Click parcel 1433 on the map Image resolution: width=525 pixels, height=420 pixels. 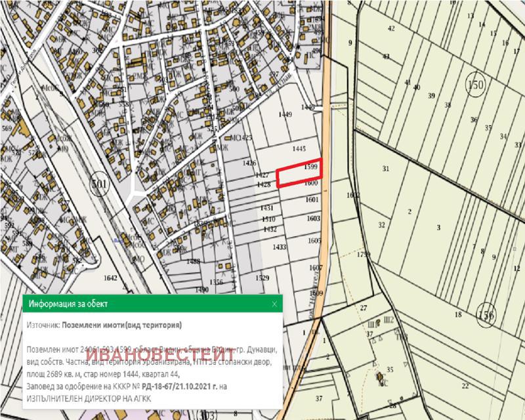click(x=280, y=247)
